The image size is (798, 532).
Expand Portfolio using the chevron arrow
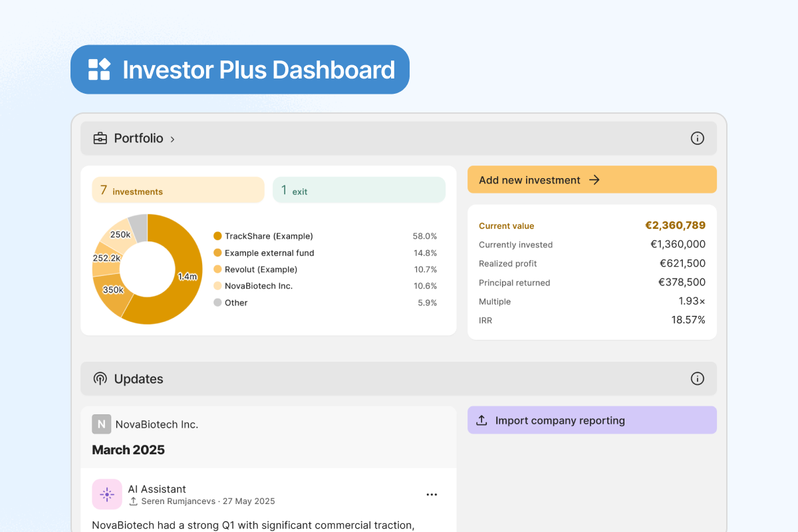173,139
